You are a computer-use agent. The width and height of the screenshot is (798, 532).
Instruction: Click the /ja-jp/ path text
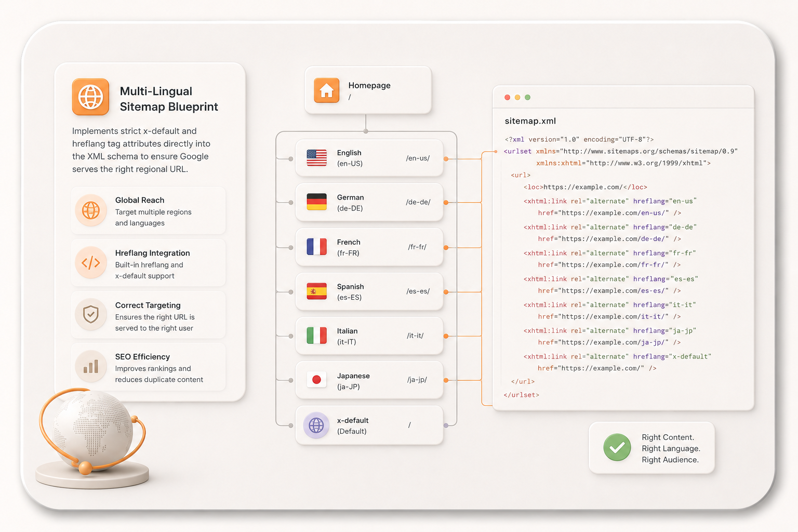417,380
